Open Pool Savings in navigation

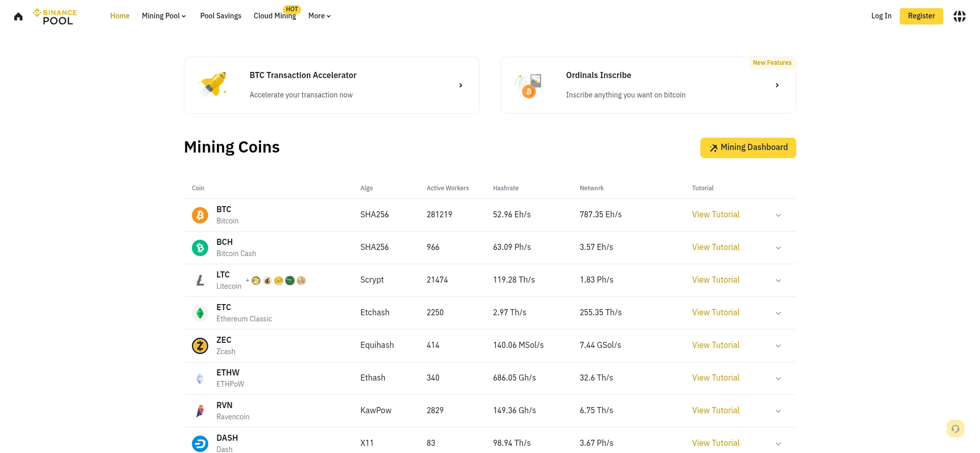click(220, 16)
